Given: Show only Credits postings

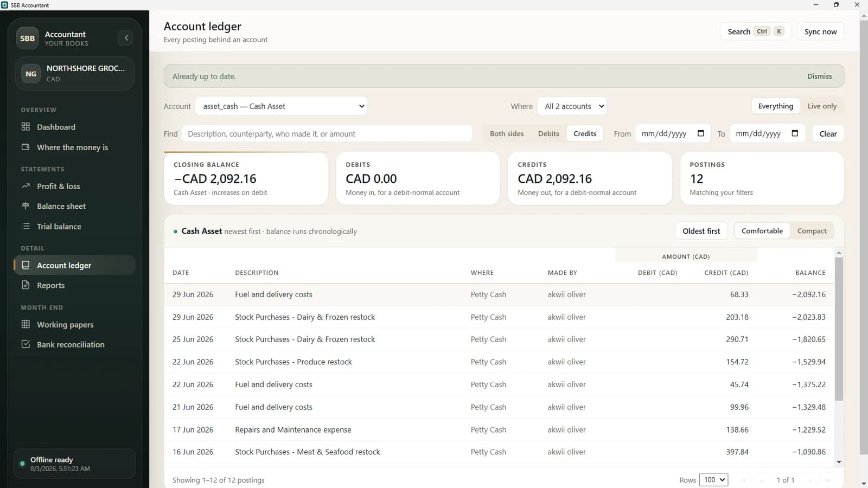Looking at the screenshot, I should point(585,133).
